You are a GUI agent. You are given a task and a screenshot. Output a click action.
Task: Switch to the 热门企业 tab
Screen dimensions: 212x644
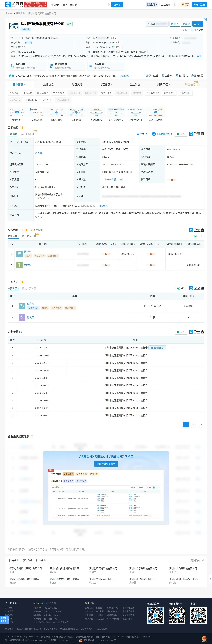coord(27,560)
